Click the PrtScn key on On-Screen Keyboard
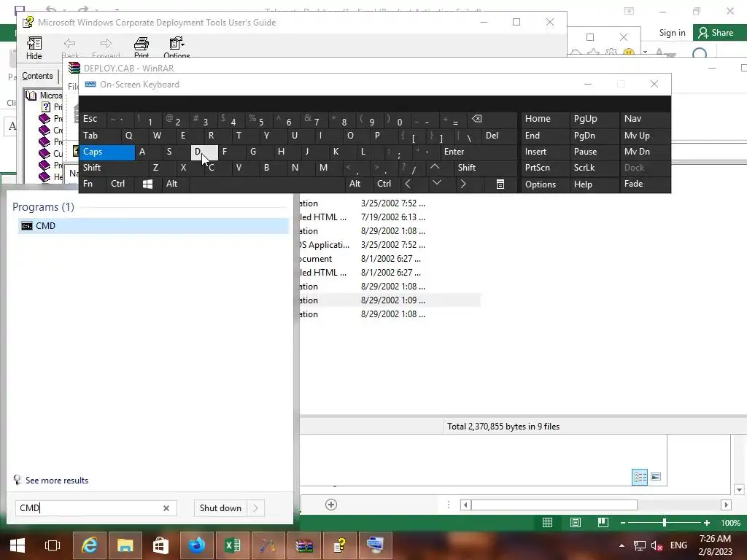This screenshot has width=747, height=560. 544,168
